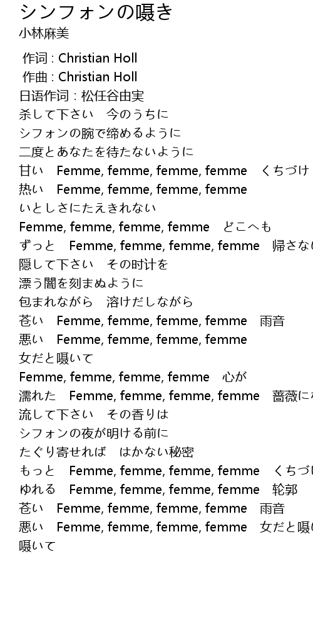Click the song title シンフォンの囁き

tap(96, 12)
